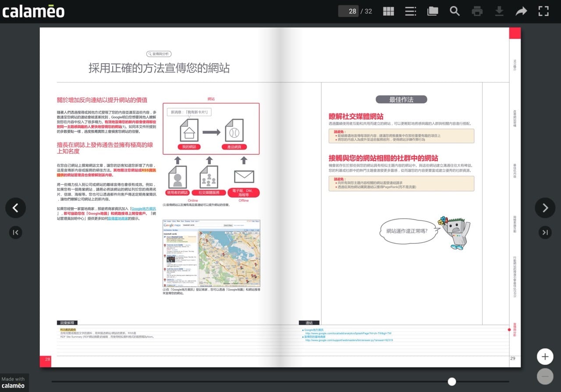
Task: Click the 'Online' label under the diagram
Action: click(x=193, y=200)
